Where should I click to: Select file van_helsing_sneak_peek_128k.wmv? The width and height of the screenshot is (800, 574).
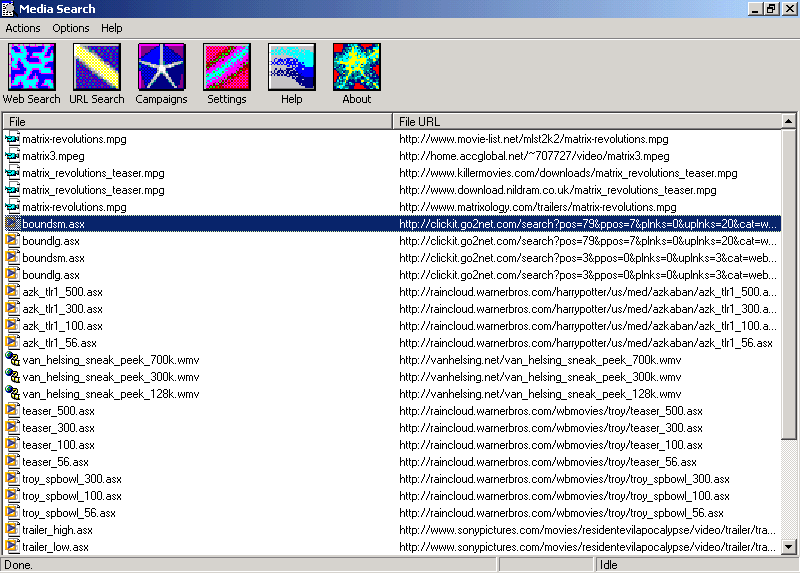[x=111, y=394]
